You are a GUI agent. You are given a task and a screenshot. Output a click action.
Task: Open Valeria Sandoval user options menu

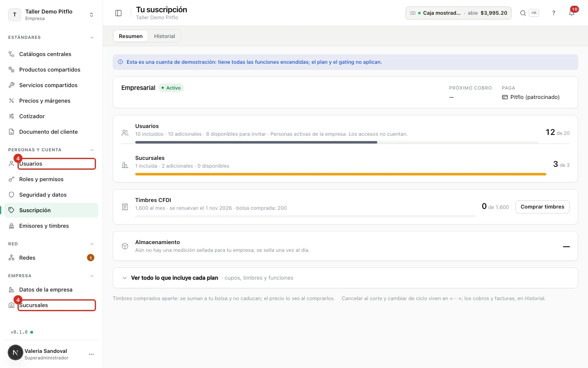pyautogui.click(x=91, y=354)
